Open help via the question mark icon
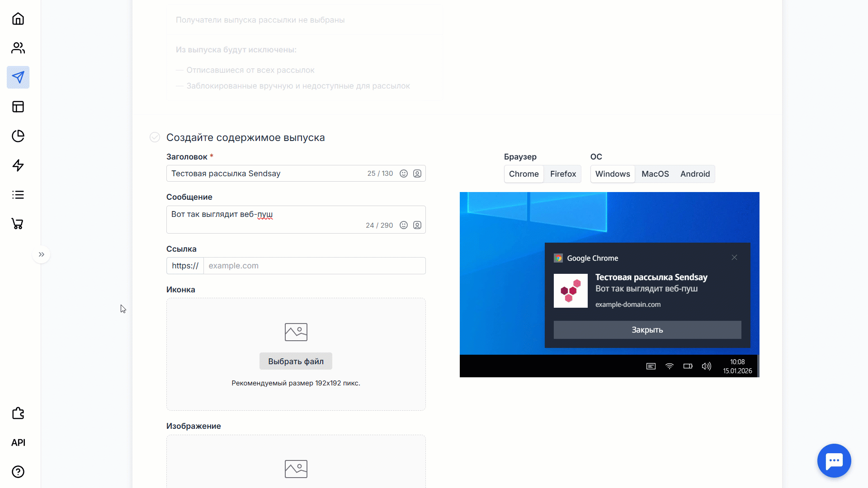The height and width of the screenshot is (488, 868). click(18, 472)
